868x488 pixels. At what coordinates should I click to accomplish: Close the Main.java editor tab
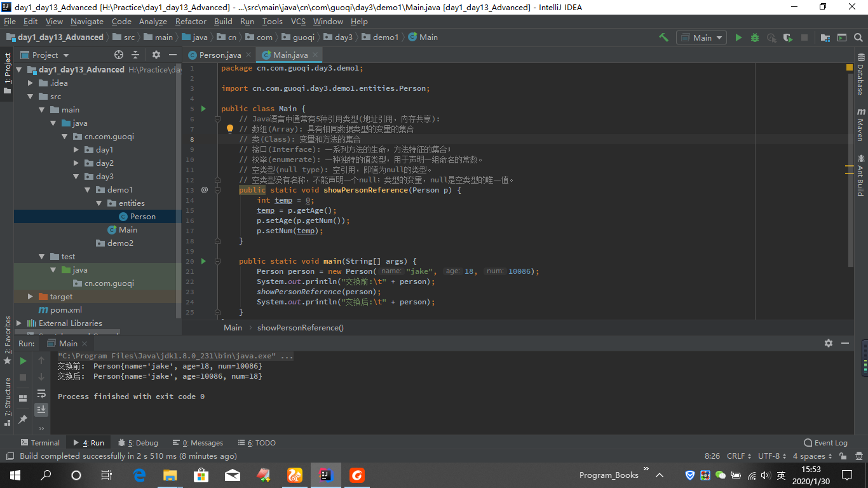click(316, 55)
